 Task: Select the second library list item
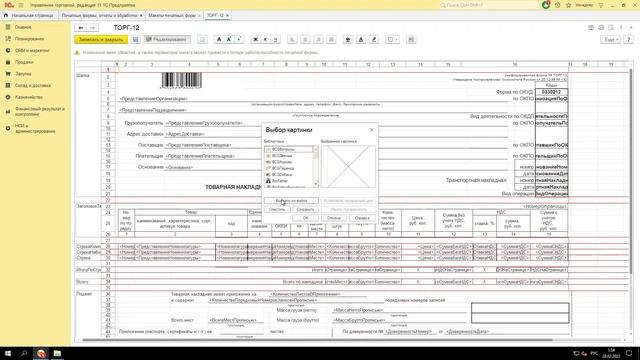[x=289, y=156]
